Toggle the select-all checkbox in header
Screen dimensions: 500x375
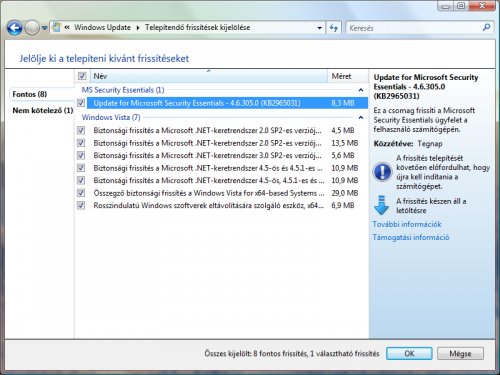click(82, 76)
